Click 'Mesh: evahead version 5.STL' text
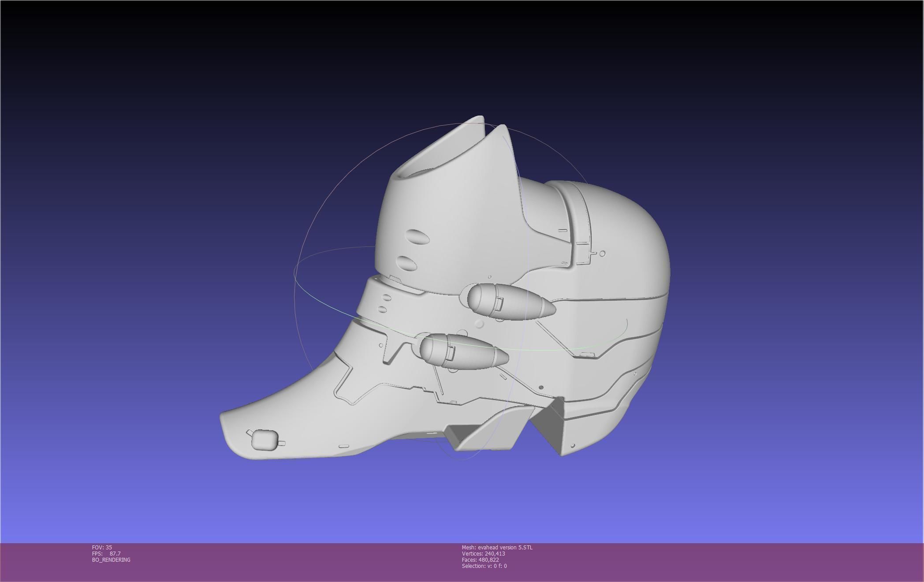Image resolution: width=924 pixels, height=582 pixels. tap(497, 547)
